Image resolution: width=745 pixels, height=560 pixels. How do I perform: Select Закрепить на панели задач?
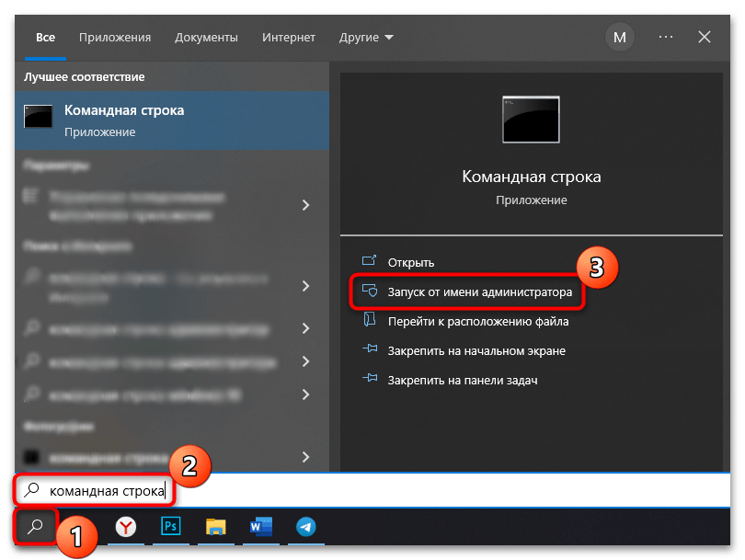point(462,380)
